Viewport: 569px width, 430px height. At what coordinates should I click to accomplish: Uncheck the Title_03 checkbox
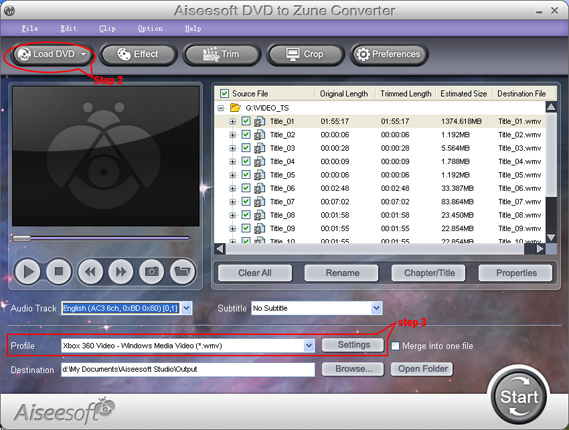(x=246, y=148)
